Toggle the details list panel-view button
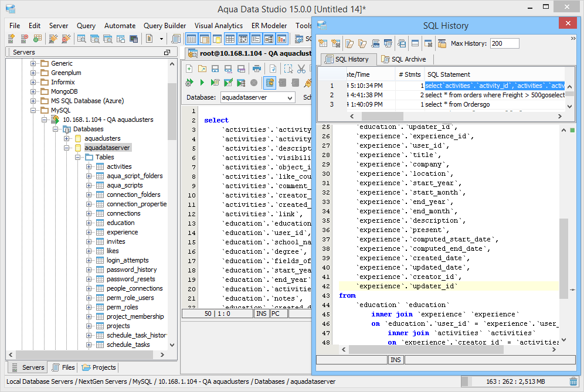The width and height of the screenshot is (584, 392). coord(256,38)
